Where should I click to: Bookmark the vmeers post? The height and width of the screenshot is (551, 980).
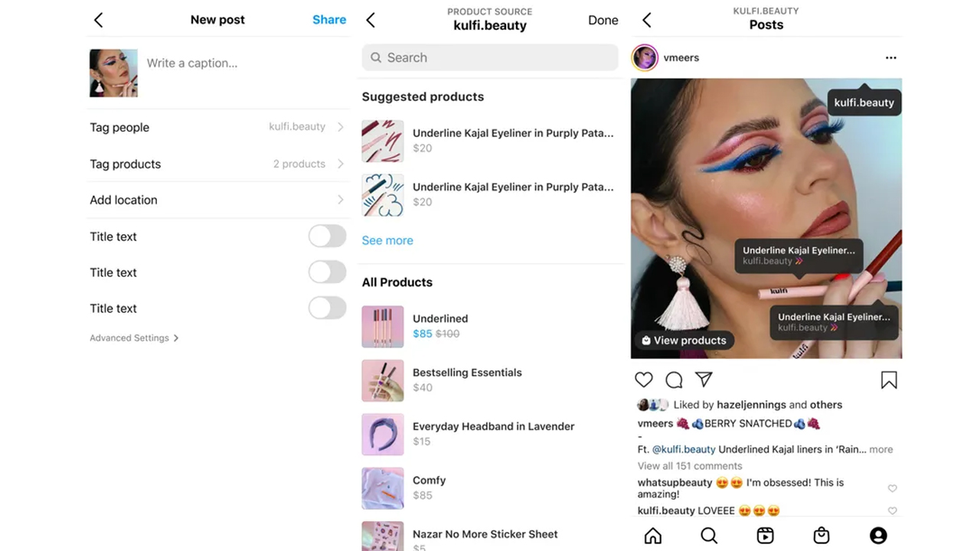tap(889, 380)
